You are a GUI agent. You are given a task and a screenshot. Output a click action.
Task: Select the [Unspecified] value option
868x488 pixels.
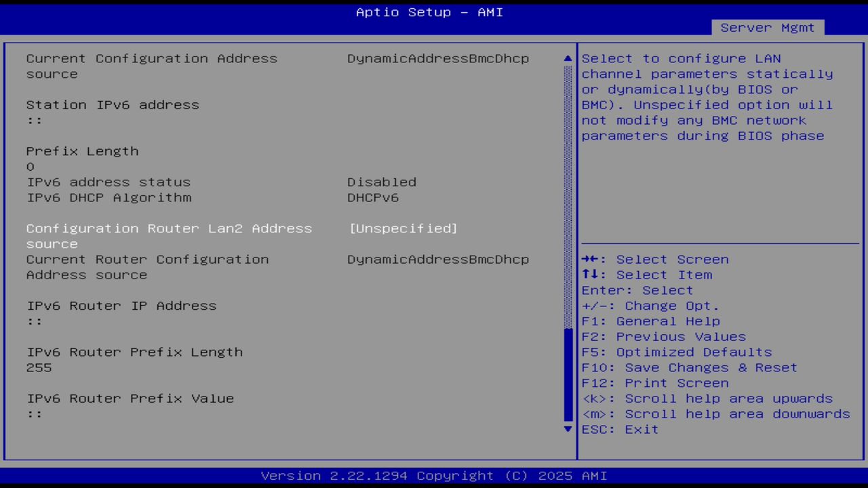(403, 228)
